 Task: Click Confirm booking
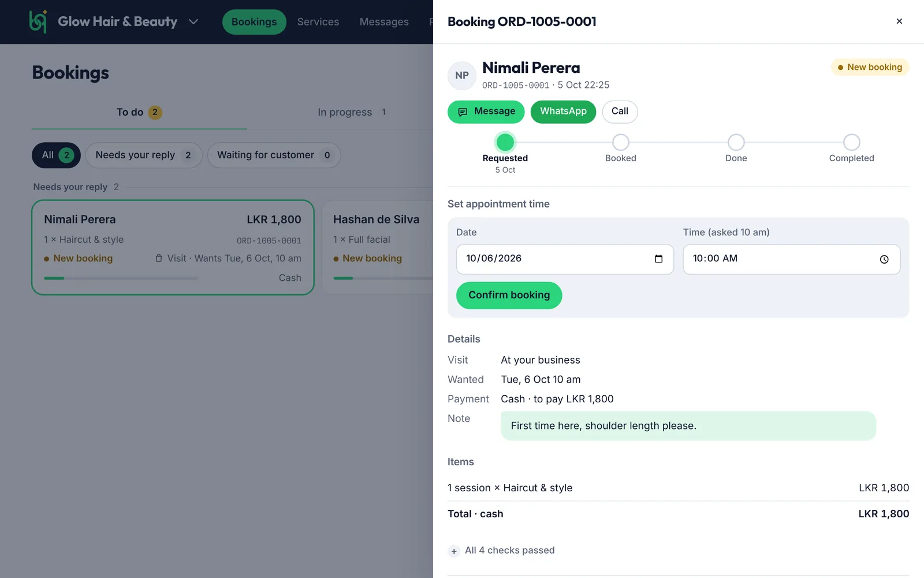click(509, 295)
